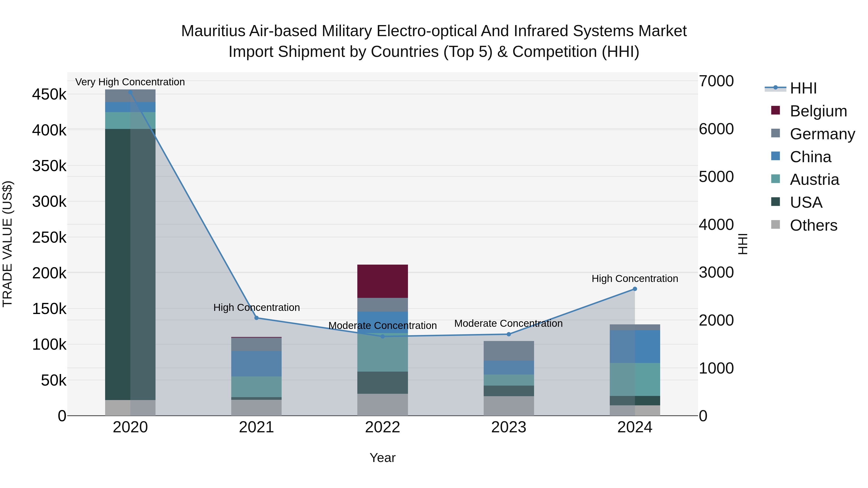Viewport: 868px width, 488px height.
Task: Toggle the Austria legend label
Action: point(814,180)
